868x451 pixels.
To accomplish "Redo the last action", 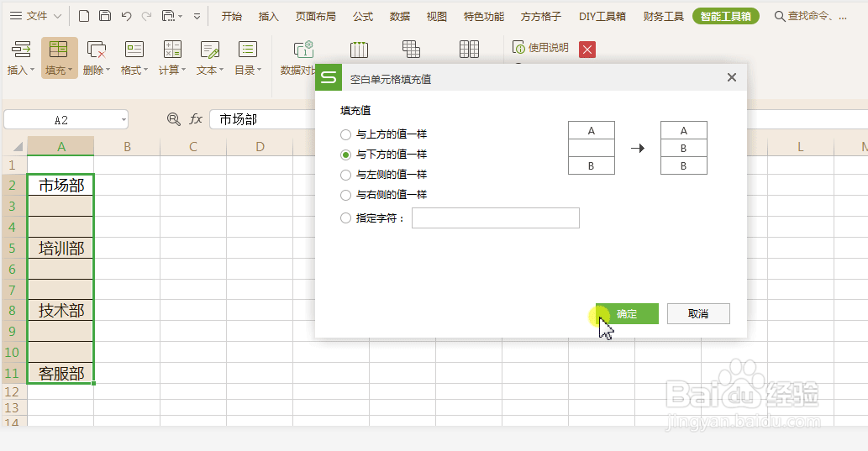I will (147, 16).
